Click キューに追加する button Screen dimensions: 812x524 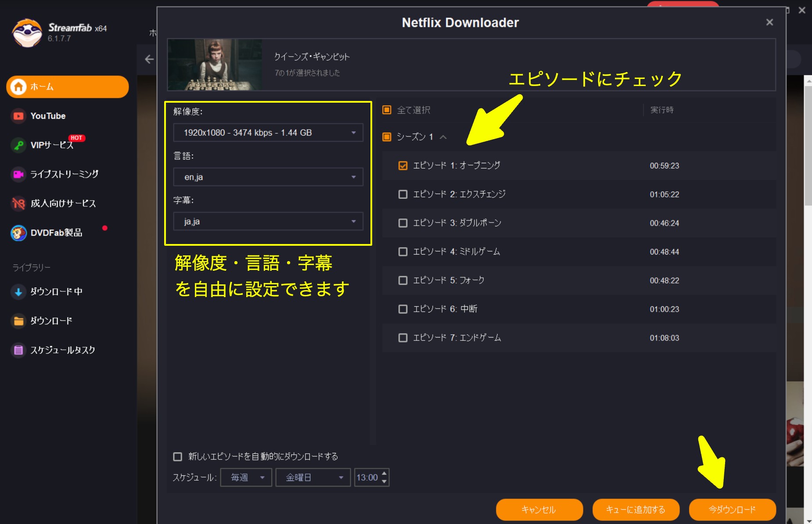636,510
